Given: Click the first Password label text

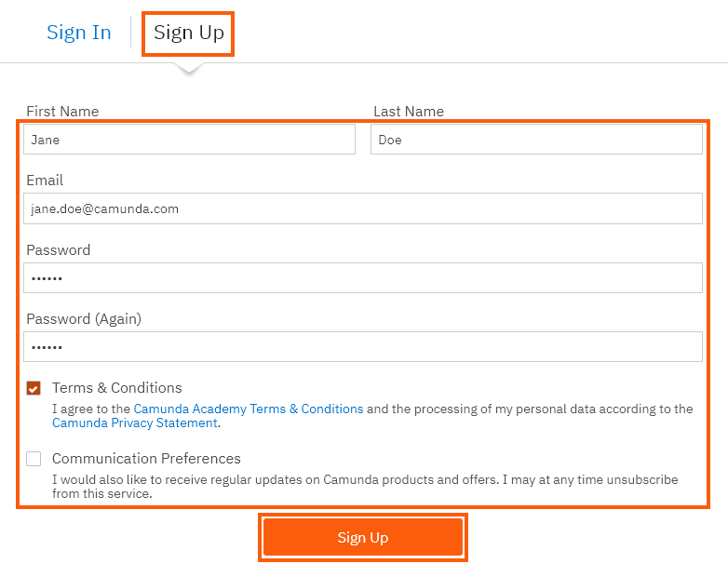Looking at the screenshot, I should pyautogui.click(x=58, y=250).
